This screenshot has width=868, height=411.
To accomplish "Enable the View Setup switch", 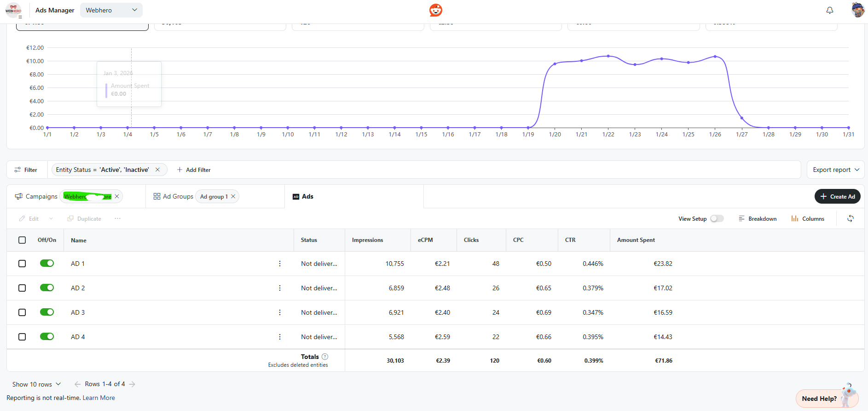I will tap(717, 218).
